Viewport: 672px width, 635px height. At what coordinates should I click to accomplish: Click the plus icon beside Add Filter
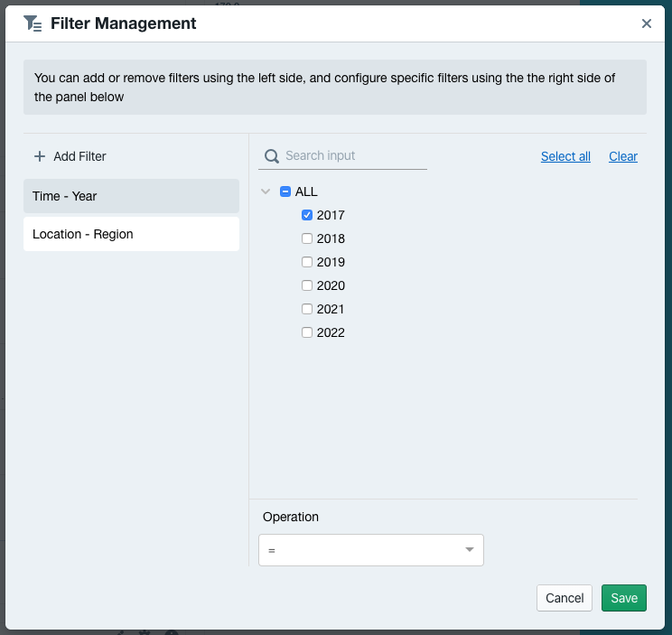(39, 156)
